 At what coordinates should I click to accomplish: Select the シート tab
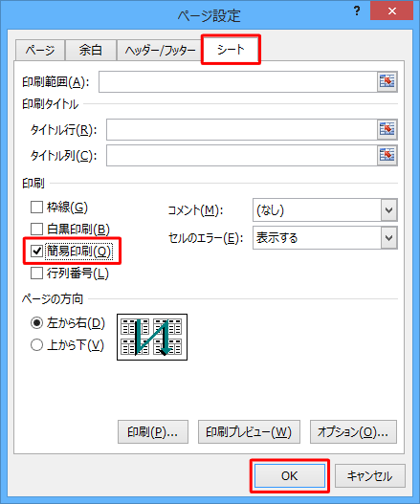(x=231, y=50)
